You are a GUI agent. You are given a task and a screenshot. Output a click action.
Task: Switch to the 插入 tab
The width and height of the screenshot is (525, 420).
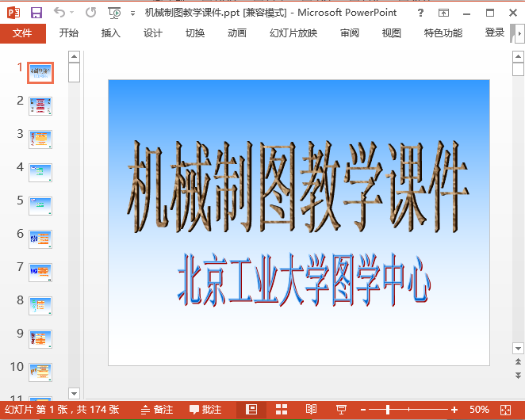tap(111, 33)
